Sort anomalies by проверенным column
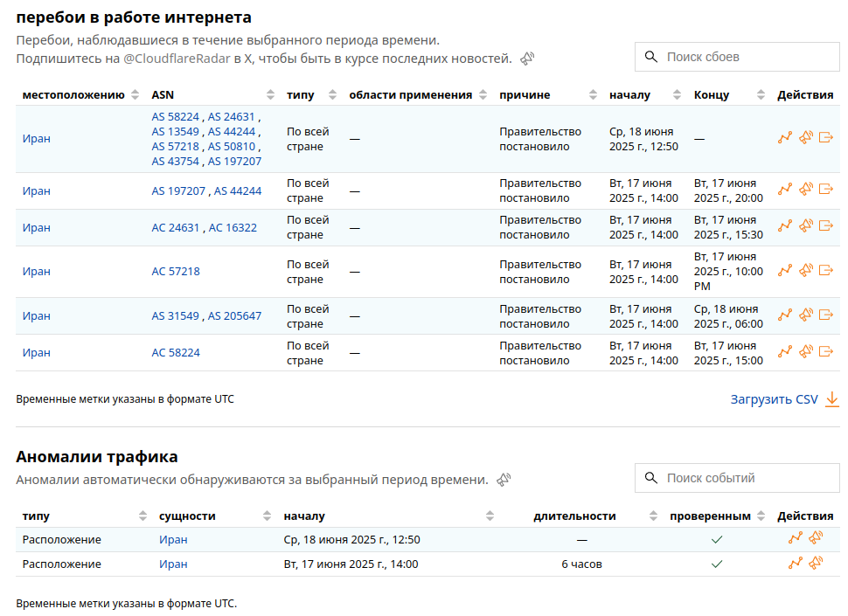Image resolution: width=848 pixels, height=616 pixels. (761, 516)
